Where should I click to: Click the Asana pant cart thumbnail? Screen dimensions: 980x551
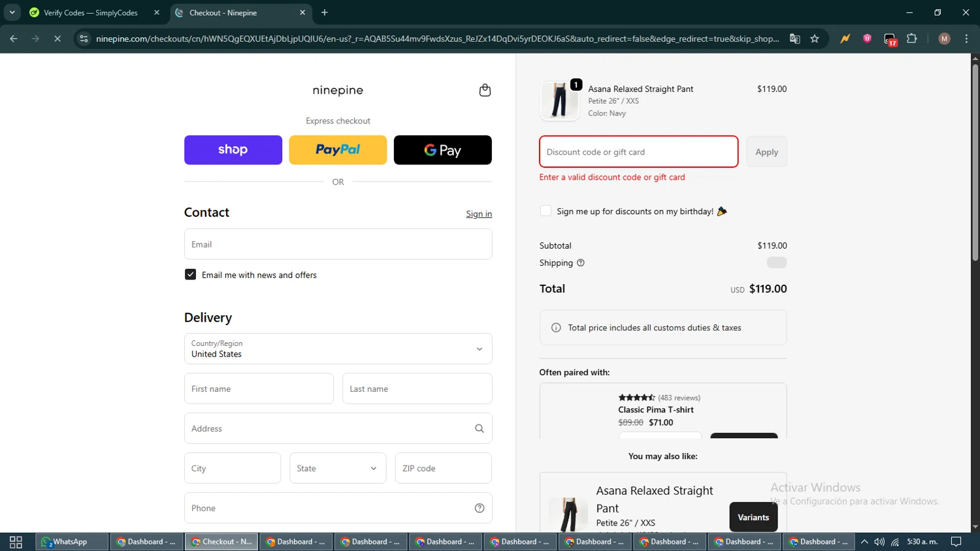coord(559,101)
